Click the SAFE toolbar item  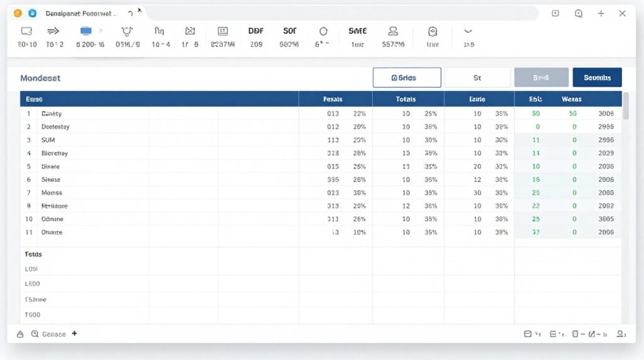[x=357, y=31]
